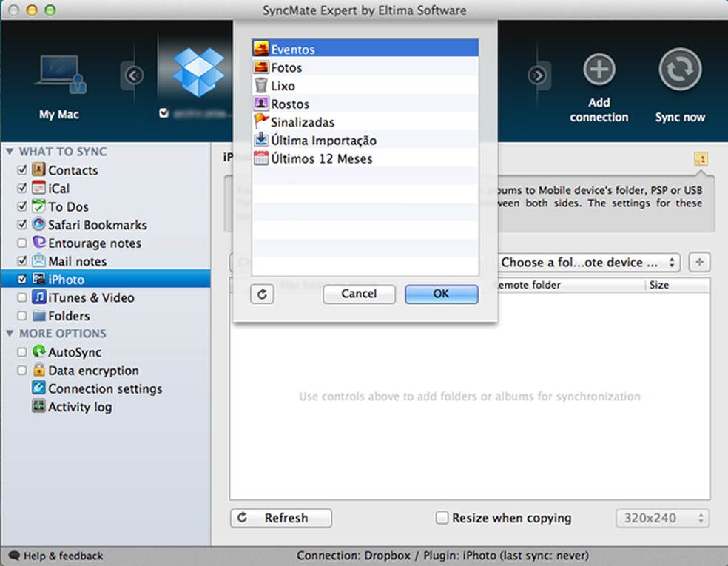Screen dimensions: 728x566
Task: Enable the iTunes & Video checkbox
Action: coord(21,297)
